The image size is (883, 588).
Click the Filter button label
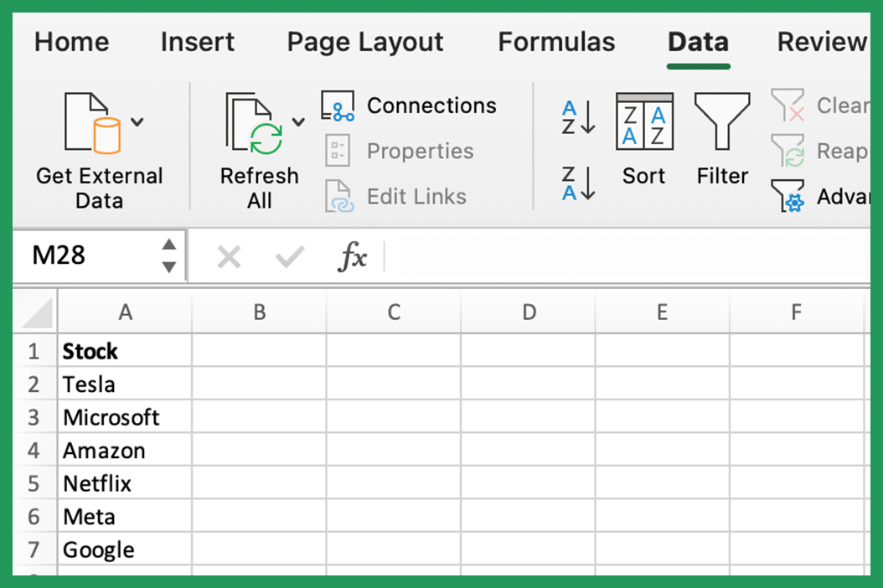722,176
